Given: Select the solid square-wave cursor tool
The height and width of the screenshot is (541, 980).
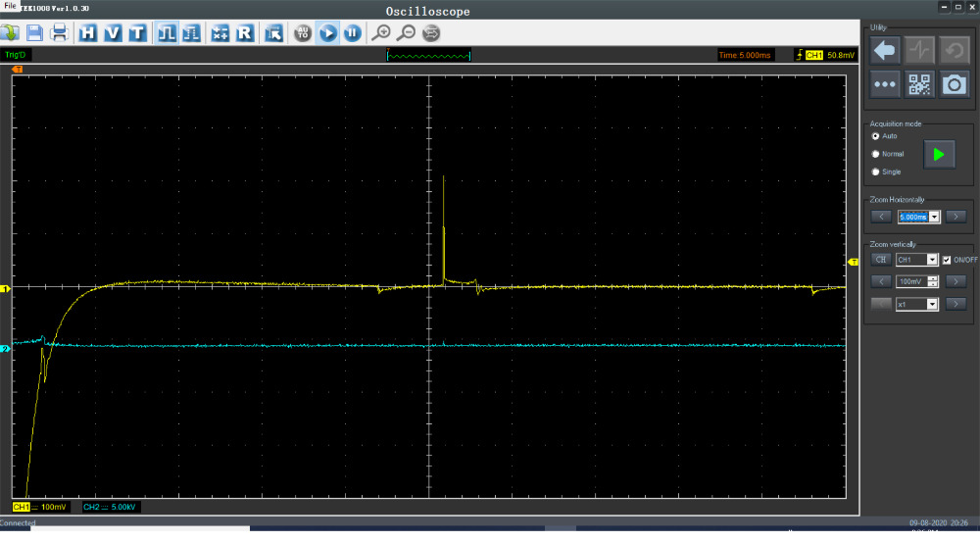Looking at the screenshot, I should point(167,33).
